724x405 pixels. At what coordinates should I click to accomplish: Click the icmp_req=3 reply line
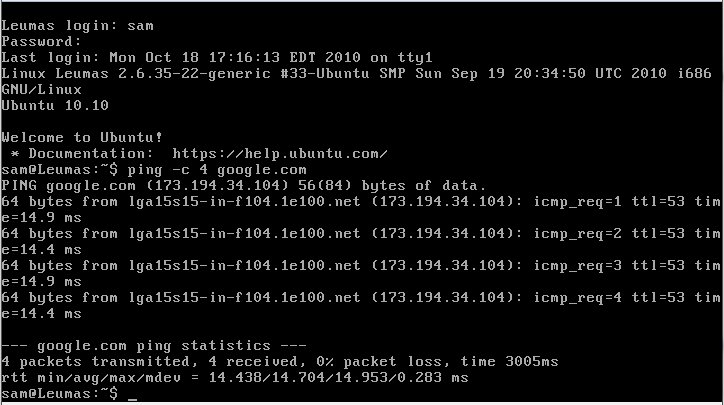tap(361, 266)
